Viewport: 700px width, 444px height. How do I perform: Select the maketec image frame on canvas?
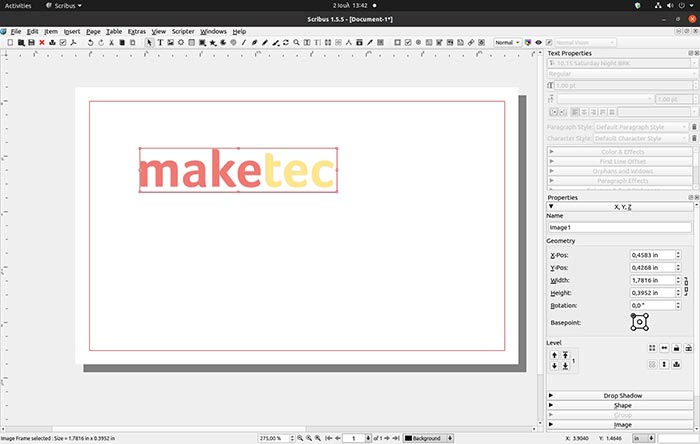coord(238,170)
